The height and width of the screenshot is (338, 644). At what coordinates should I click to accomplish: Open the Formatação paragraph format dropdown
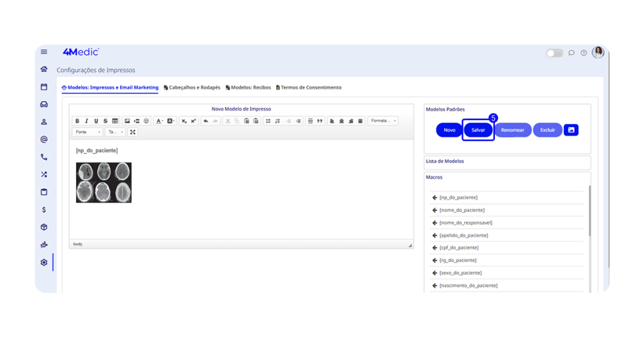pos(382,121)
